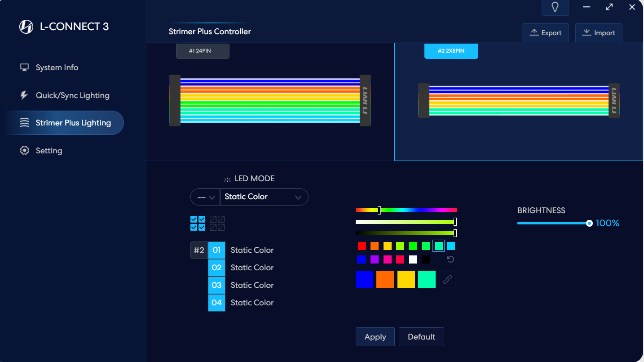The image size is (644, 362).
Task: Apply the lighting settings
Action: 375,337
